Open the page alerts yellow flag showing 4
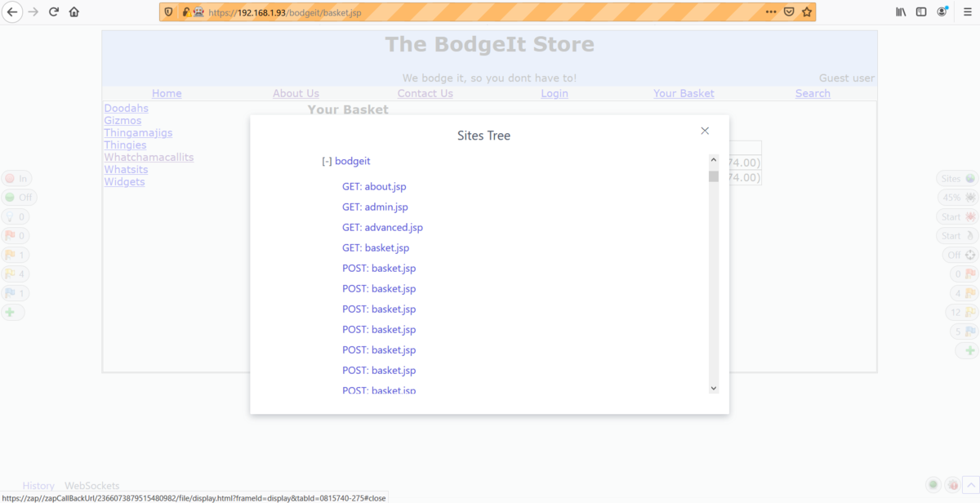Image resolution: width=980 pixels, height=503 pixels. pyautogui.click(x=15, y=274)
